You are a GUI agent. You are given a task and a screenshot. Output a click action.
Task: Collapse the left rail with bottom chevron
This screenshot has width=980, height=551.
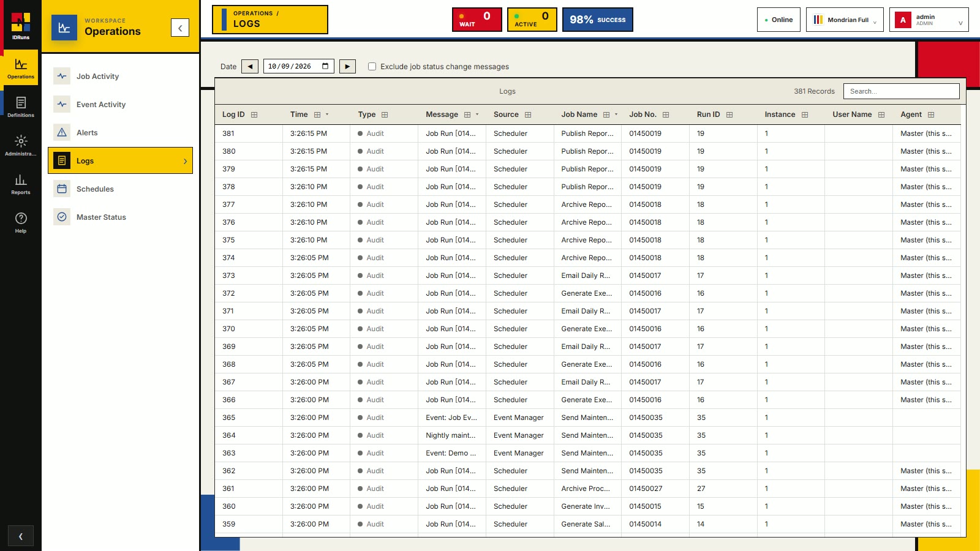coord(21,536)
